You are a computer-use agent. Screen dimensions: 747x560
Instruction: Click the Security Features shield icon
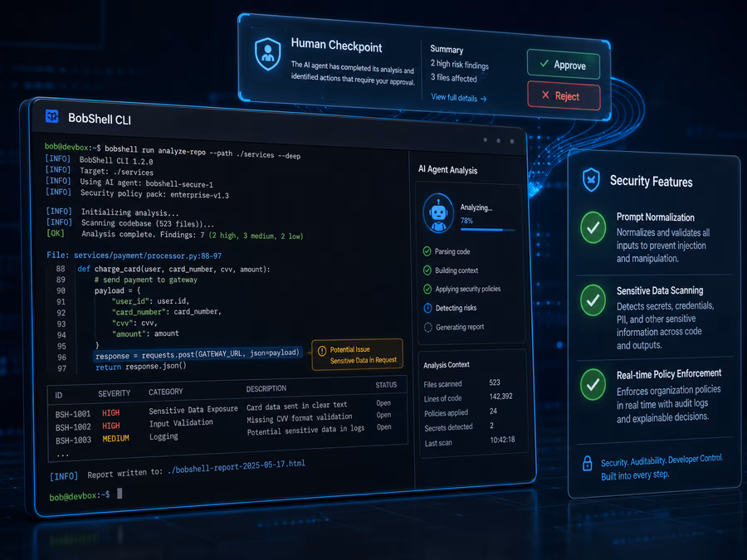click(x=591, y=179)
